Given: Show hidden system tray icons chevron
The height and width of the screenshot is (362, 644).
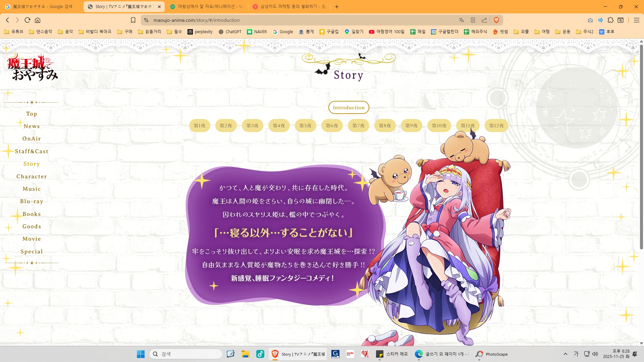Looking at the screenshot, I should (x=566, y=354).
